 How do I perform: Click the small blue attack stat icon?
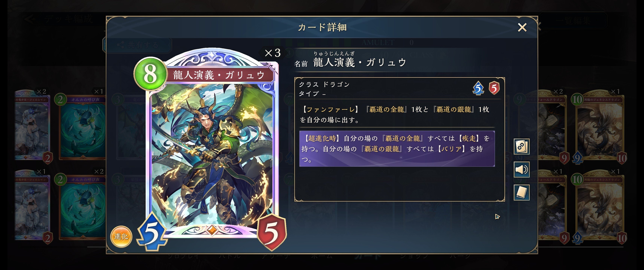point(478,88)
